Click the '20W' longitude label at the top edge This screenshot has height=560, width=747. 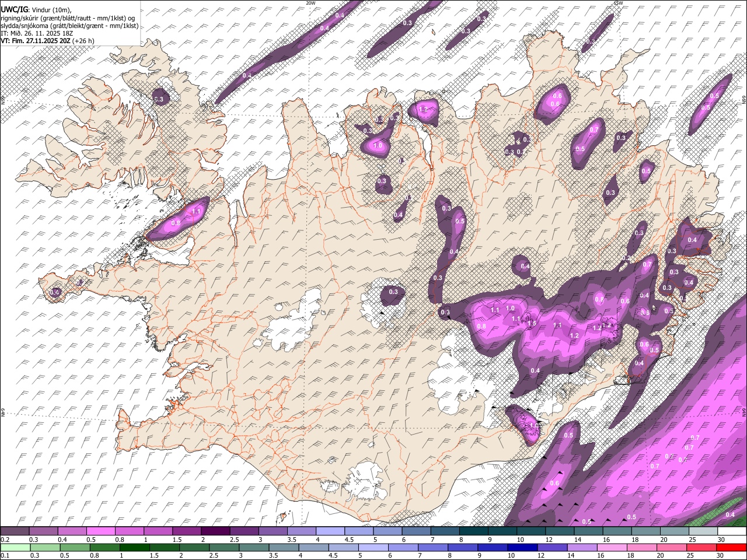(x=310, y=3)
